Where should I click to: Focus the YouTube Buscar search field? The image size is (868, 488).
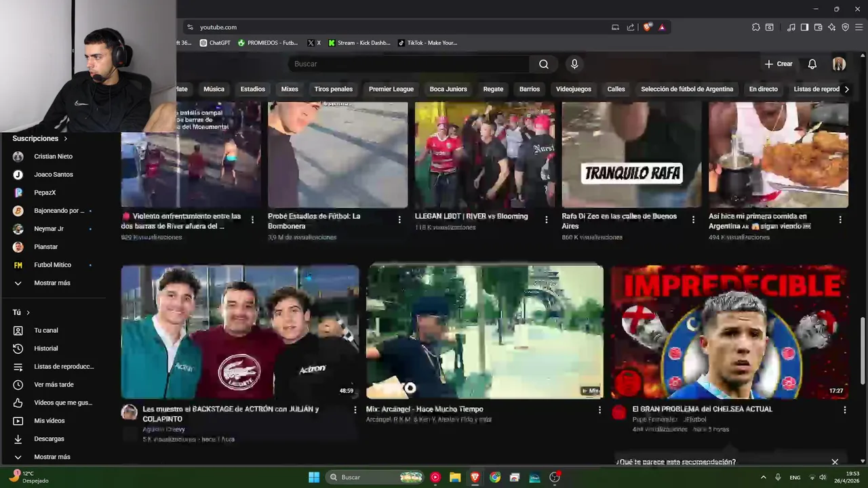409,64
